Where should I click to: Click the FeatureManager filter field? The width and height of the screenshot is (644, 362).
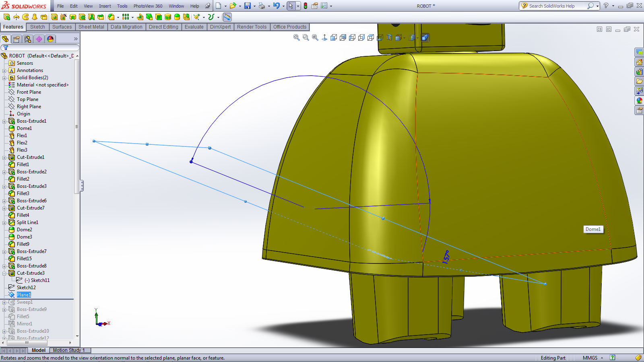[x=39, y=47]
